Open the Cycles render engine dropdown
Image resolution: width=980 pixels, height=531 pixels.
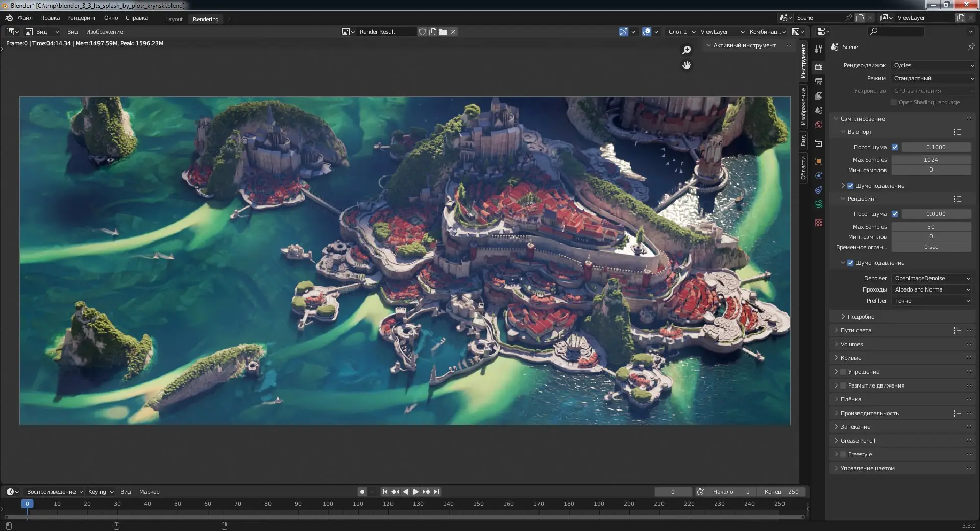click(933, 65)
